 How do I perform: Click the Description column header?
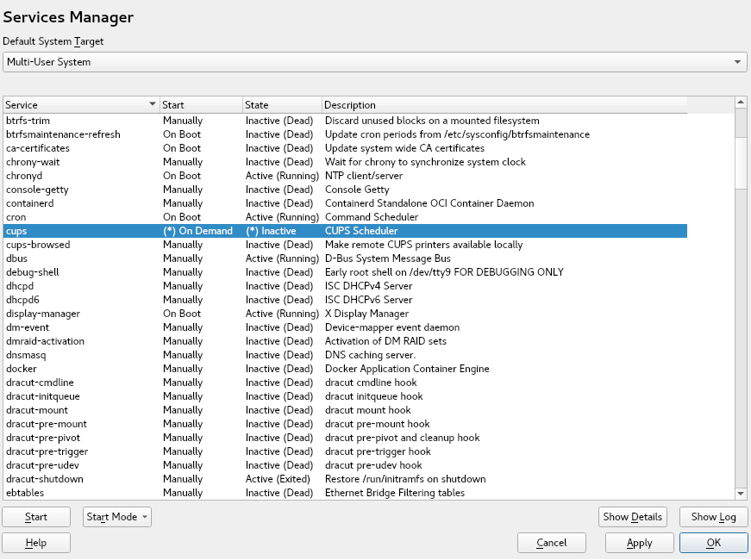click(x=504, y=105)
